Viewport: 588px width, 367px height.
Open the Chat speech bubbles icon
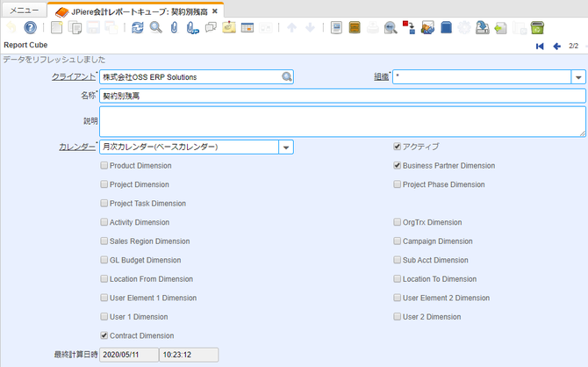click(211, 27)
